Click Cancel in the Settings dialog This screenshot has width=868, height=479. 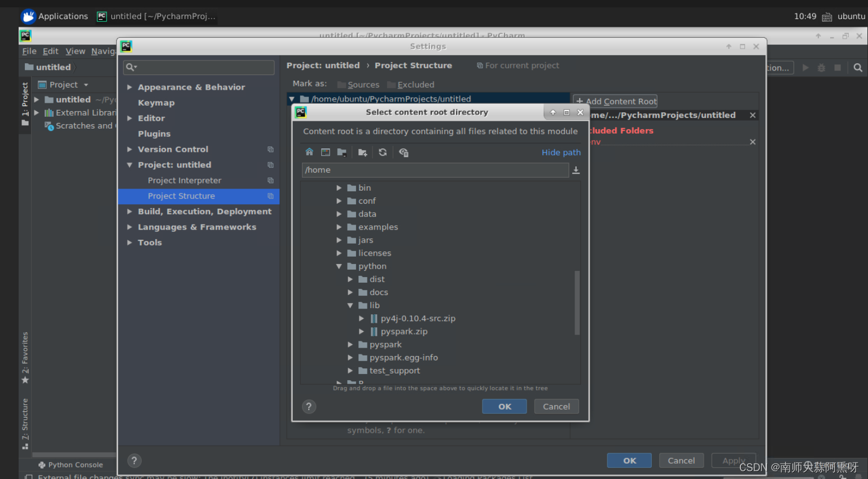681,460
